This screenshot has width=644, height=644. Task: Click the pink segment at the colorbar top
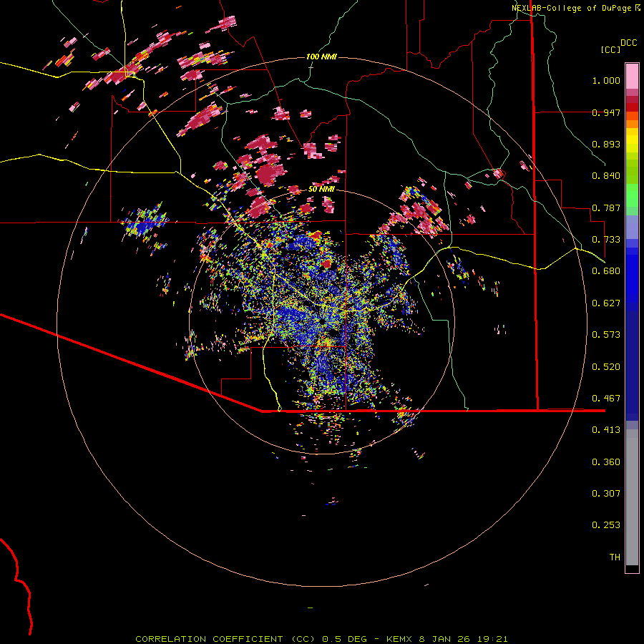coord(632,77)
